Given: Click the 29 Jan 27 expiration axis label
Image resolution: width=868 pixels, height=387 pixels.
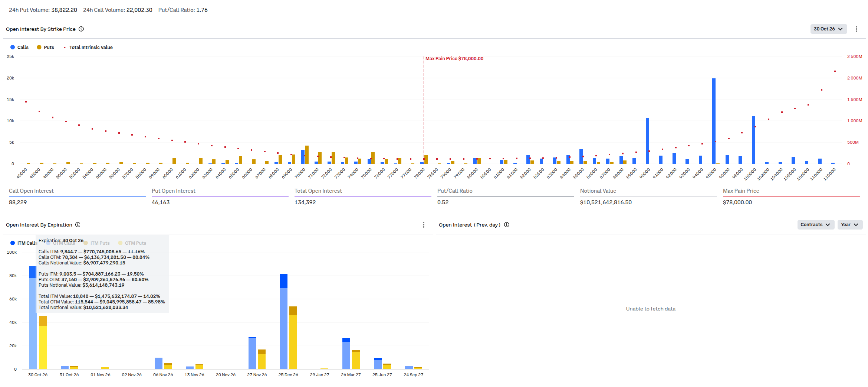Looking at the screenshot, I should (319, 375).
